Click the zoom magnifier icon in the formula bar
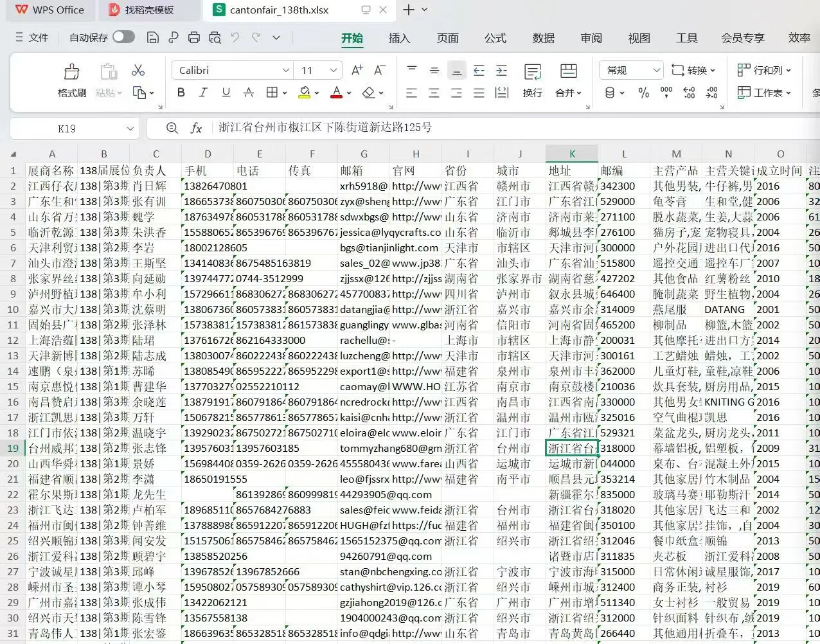Screen dimensions: 820x644 tap(172, 128)
